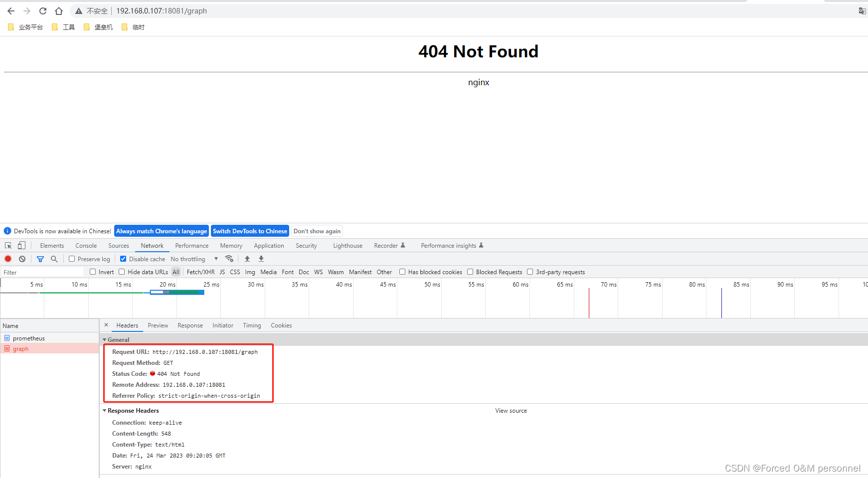This screenshot has width=868, height=478.
Task: Click Don't show again
Action: coord(317,231)
